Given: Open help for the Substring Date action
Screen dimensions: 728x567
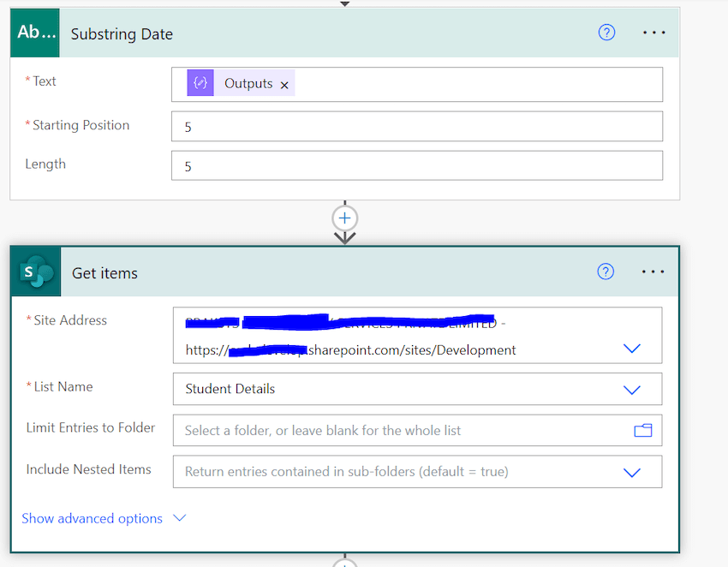Looking at the screenshot, I should pyautogui.click(x=606, y=32).
